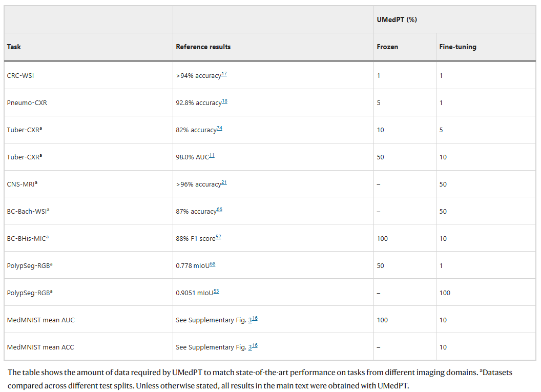Click the UMedPT (%) header cell
Image resolution: width=541 pixels, height=392 pixels.
pyautogui.click(x=398, y=19)
